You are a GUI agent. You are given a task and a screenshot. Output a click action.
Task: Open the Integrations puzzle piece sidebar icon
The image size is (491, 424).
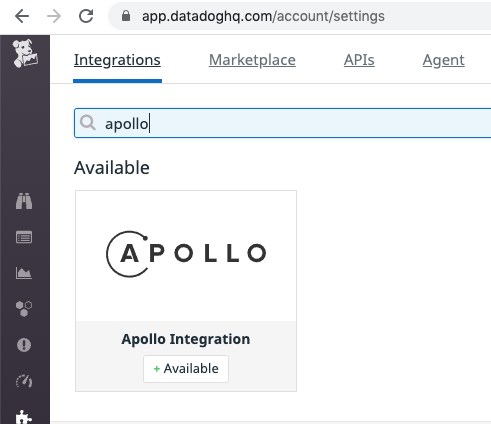coord(24,417)
